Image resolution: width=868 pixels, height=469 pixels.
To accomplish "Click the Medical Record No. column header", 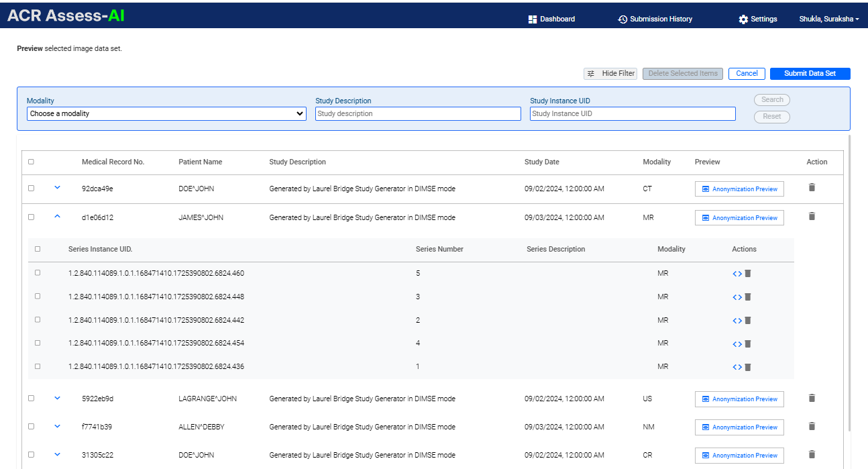I will point(113,162).
